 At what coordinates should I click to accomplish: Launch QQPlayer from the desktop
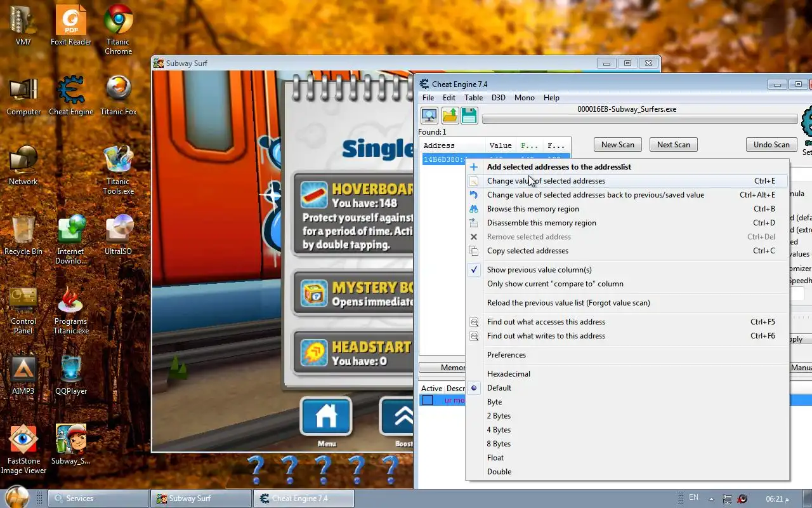point(71,375)
